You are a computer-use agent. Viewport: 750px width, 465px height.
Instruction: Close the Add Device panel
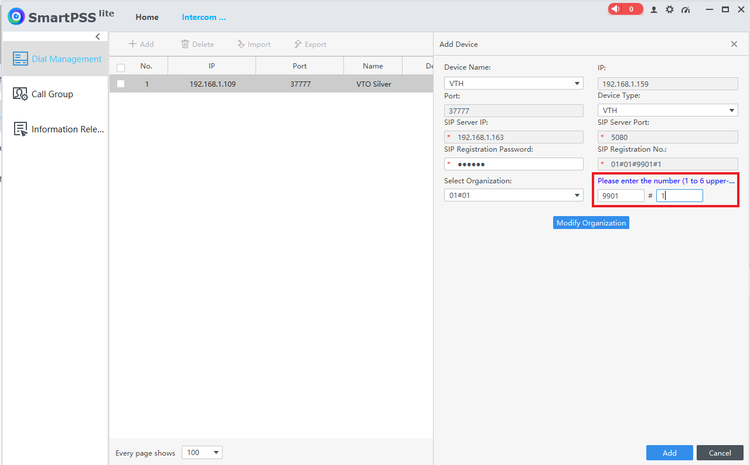point(734,44)
